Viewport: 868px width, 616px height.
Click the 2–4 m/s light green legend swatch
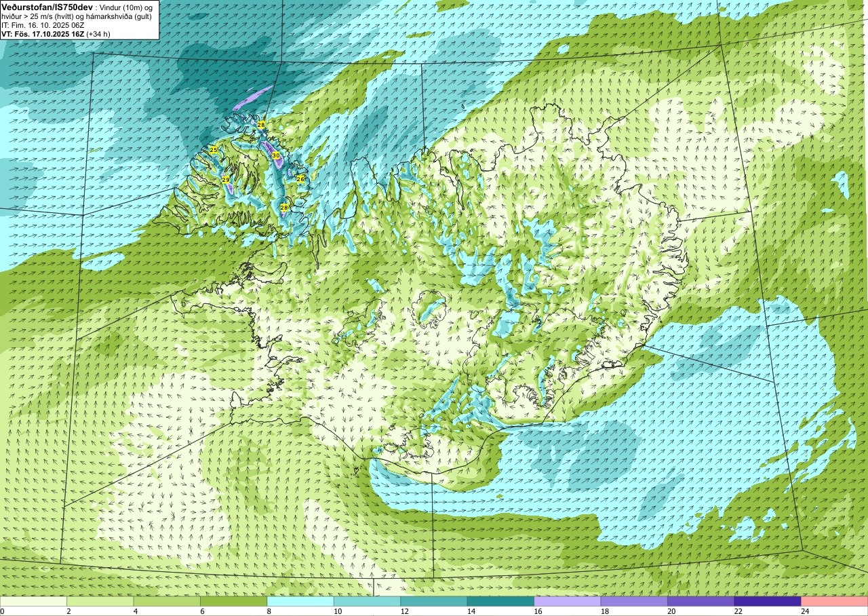point(100,601)
